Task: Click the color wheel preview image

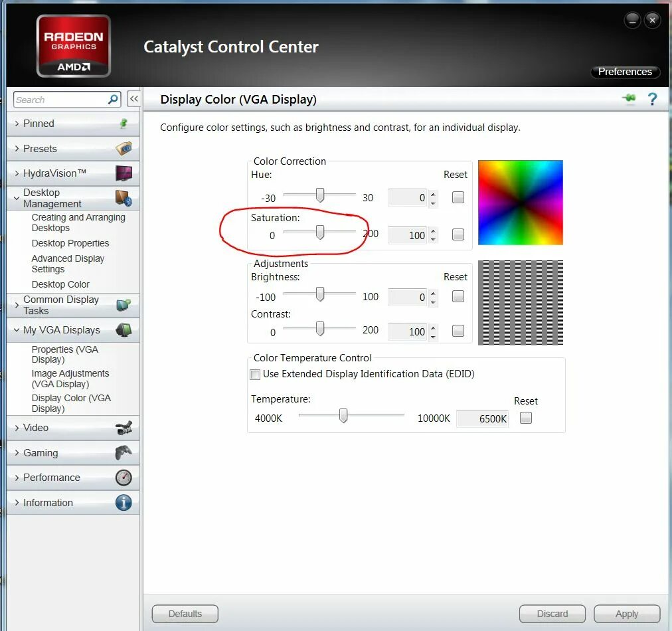Action: coord(521,203)
